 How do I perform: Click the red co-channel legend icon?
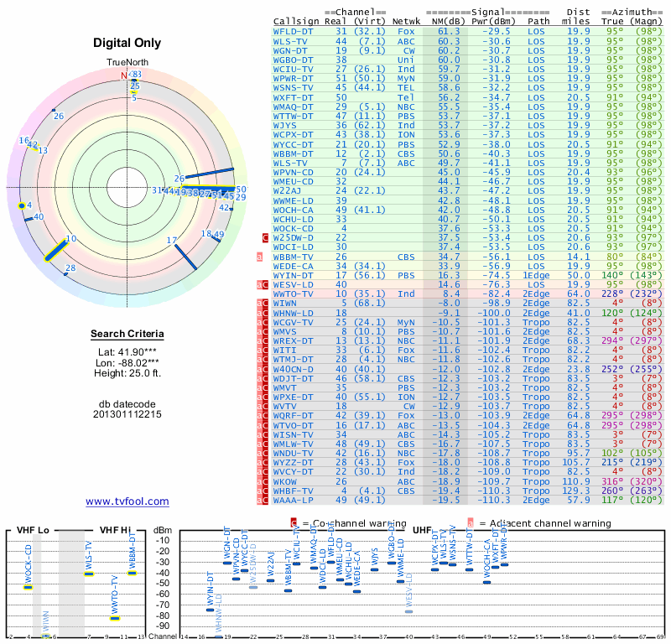[x=294, y=523]
